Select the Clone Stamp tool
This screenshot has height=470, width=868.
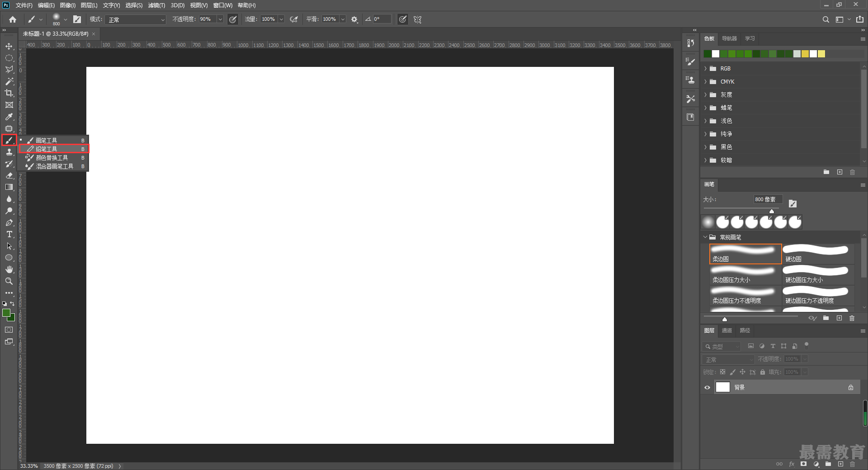tap(9, 152)
